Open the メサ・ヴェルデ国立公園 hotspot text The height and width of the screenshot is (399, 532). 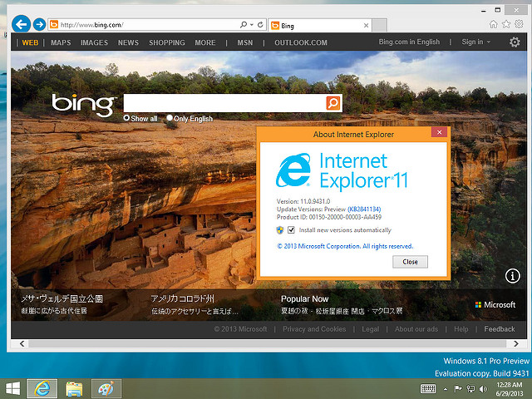pyautogui.click(x=62, y=298)
